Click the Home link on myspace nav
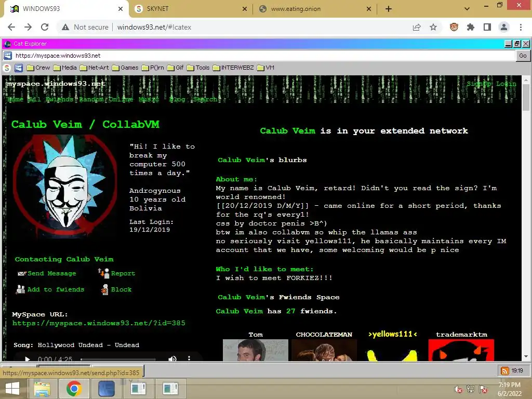 click(15, 99)
